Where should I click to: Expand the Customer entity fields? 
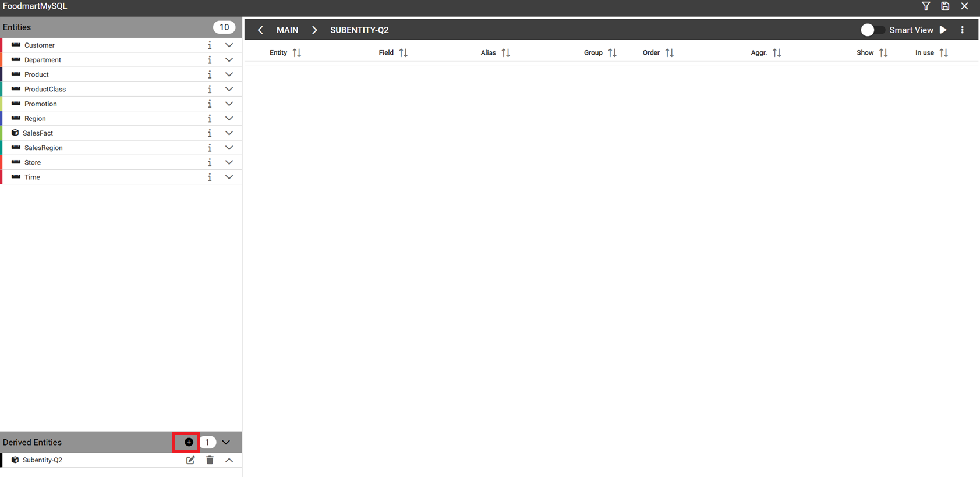tap(229, 45)
